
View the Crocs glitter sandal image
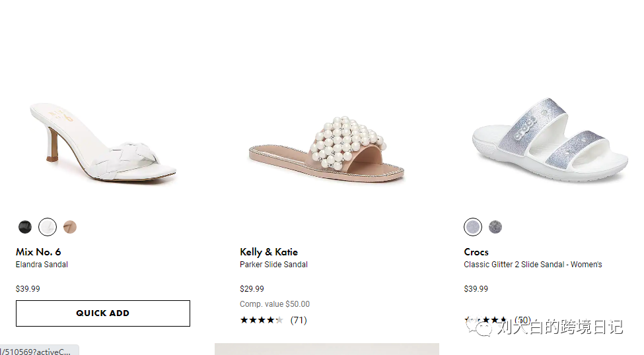550,146
